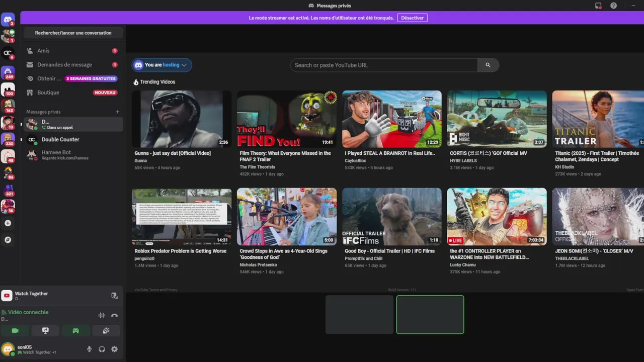Toggle the activities game controller button
Image resolution: width=644 pixels, height=362 pixels.
click(76, 330)
